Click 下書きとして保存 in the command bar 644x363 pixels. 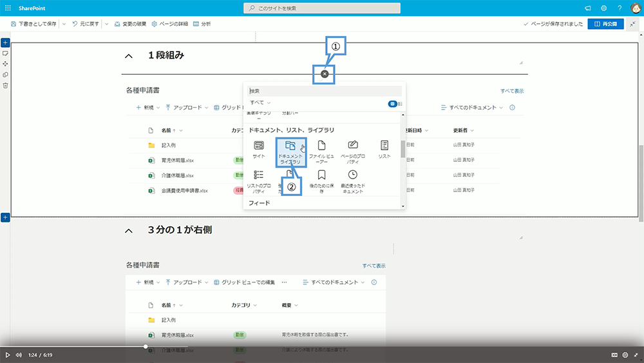(x=33, y=24)
